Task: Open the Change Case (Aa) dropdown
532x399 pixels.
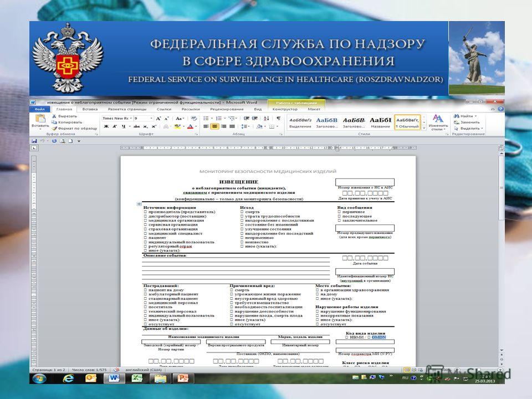Action: click(180, 119)
